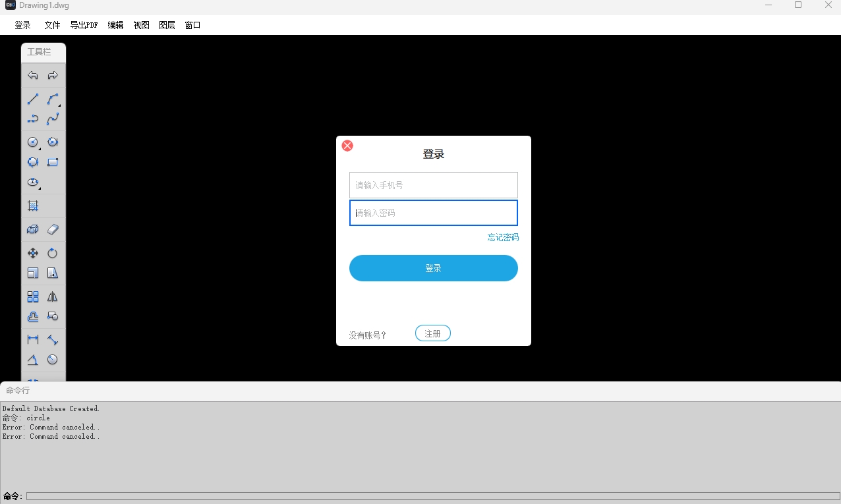Select the Array tool

click(32, 296)
